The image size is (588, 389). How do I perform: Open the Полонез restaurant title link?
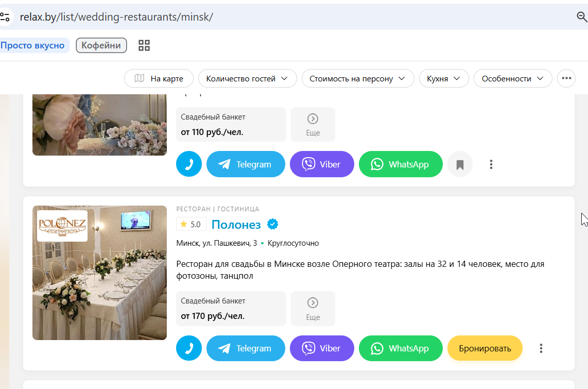point(236,224)
